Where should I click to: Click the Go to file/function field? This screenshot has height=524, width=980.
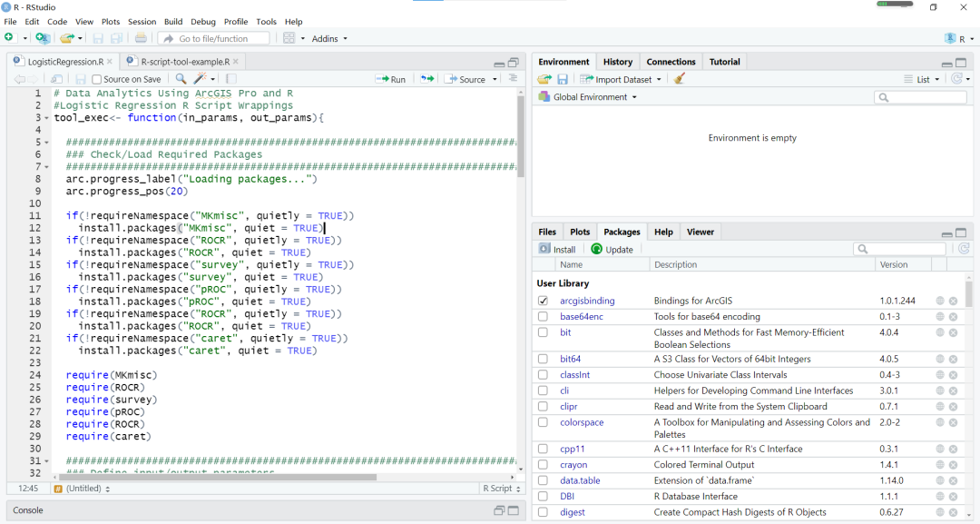214,38
